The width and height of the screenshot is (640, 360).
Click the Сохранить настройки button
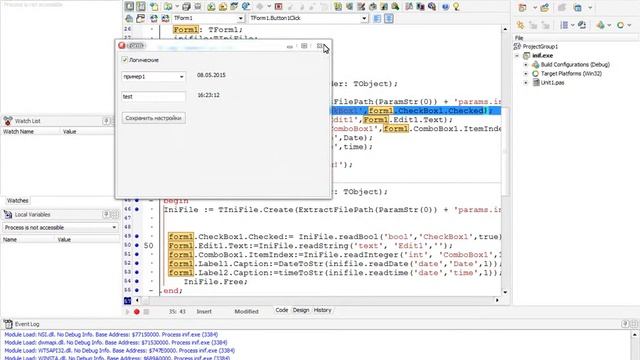[x=153, y=118]
